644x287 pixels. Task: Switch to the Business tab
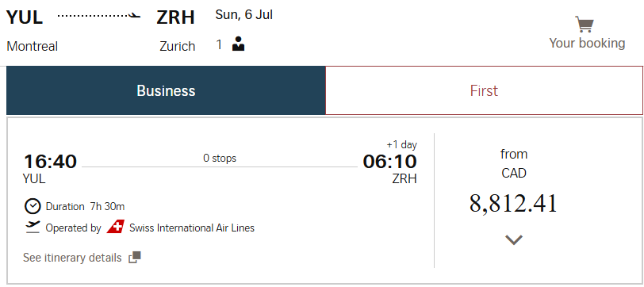click(166, 90)
